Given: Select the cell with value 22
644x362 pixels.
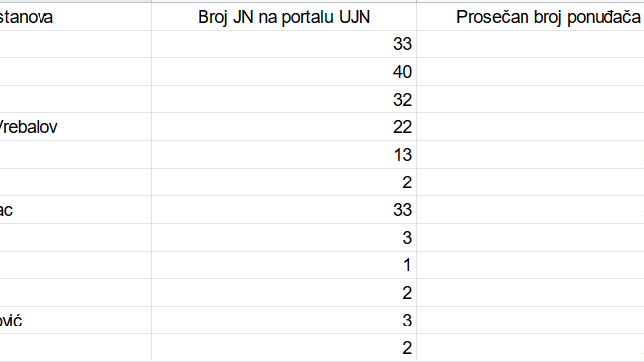Looking at the screenshot, I should (x=283, y=127).
